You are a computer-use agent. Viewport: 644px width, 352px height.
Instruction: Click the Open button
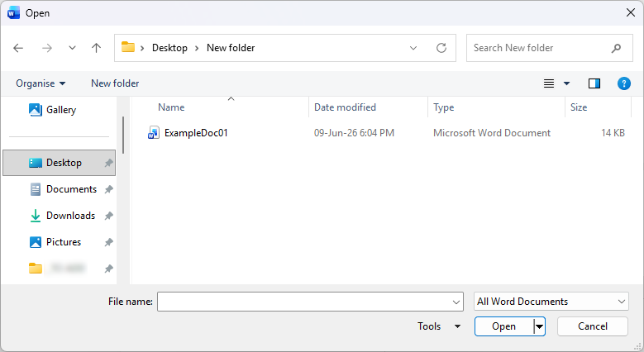[x=504, y=326]
